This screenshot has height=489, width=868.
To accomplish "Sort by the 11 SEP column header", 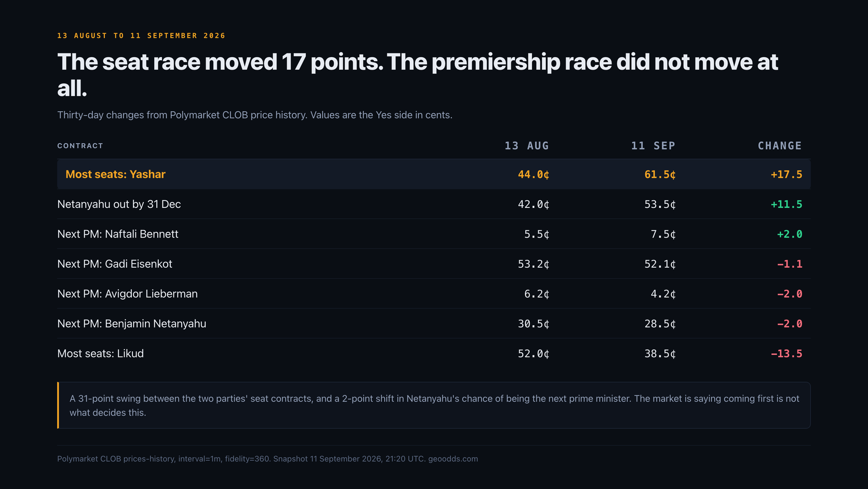I will click(653, 146).
